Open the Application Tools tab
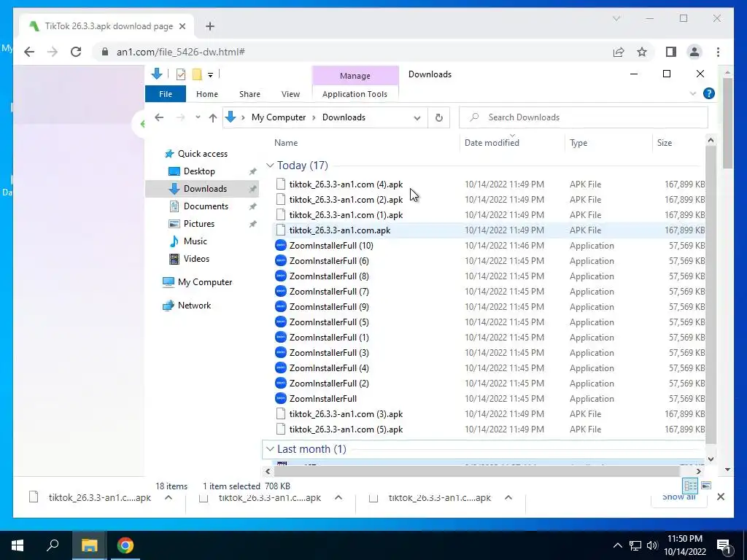 [x=355, y=94]
